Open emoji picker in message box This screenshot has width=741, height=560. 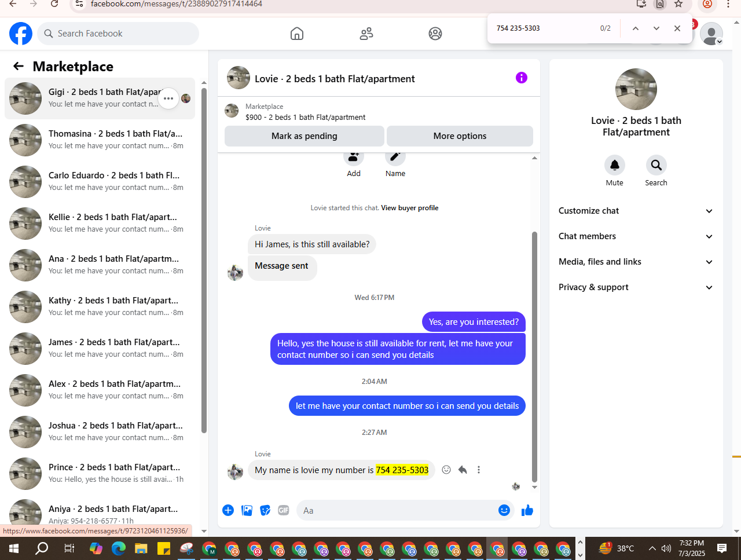pyautogui.click(x=504, y=510)
